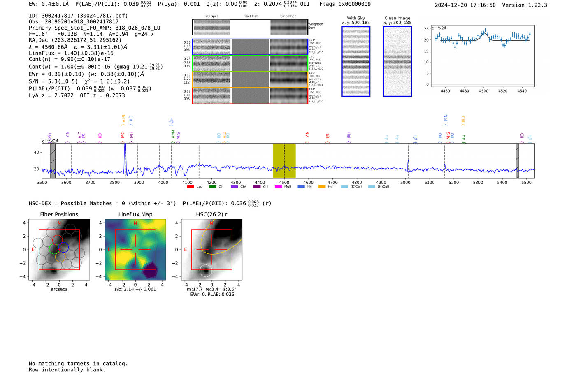
Task: Click the (K)CaII legend swatch
Action: 344,186
